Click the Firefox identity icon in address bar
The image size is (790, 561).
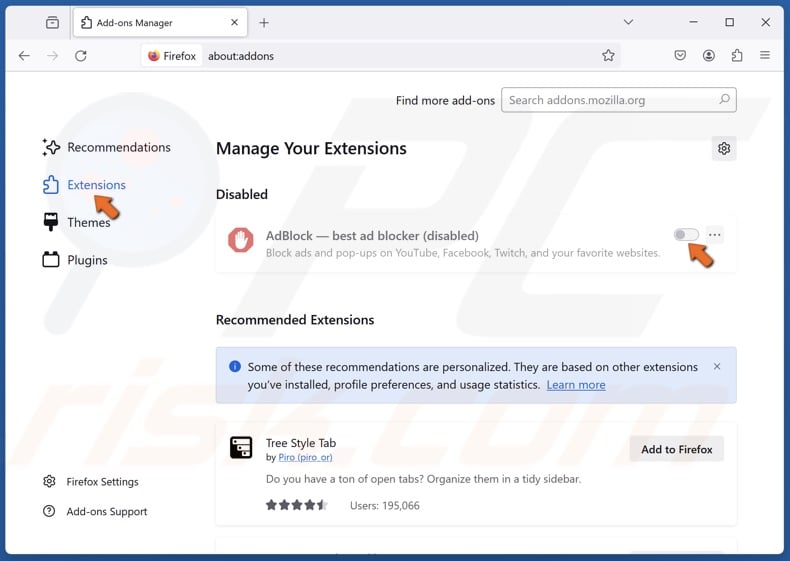coord(172,56)
